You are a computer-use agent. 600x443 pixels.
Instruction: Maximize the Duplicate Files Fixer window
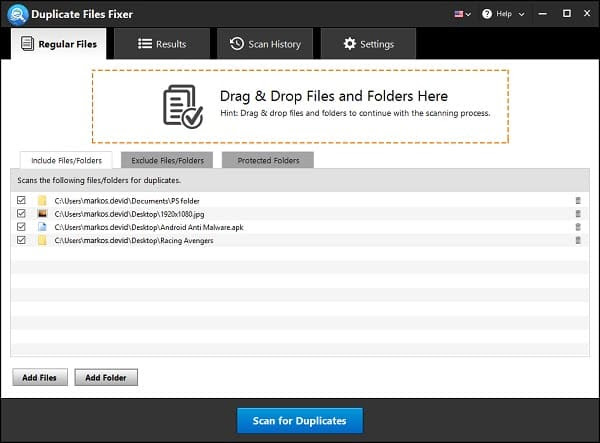(x=567, y=14)
